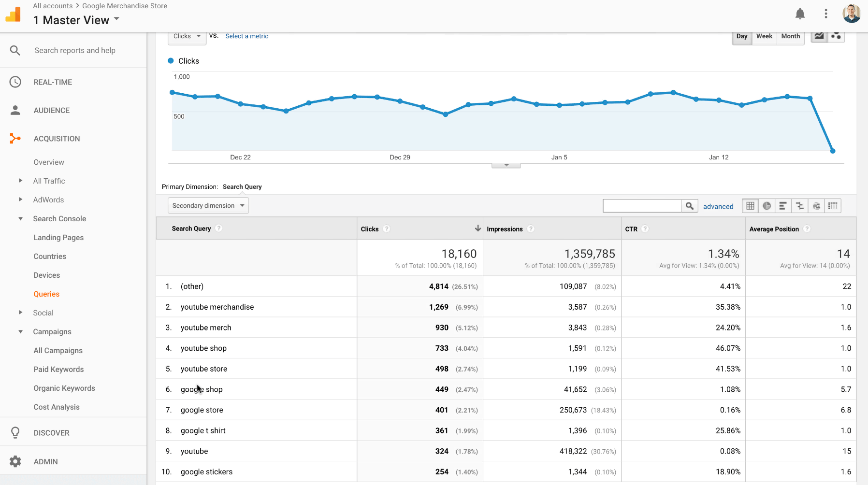Click the Acquisition branching icon
Image resolution: width=868 pixels, height=485 pixels.
tap(15, 139)
